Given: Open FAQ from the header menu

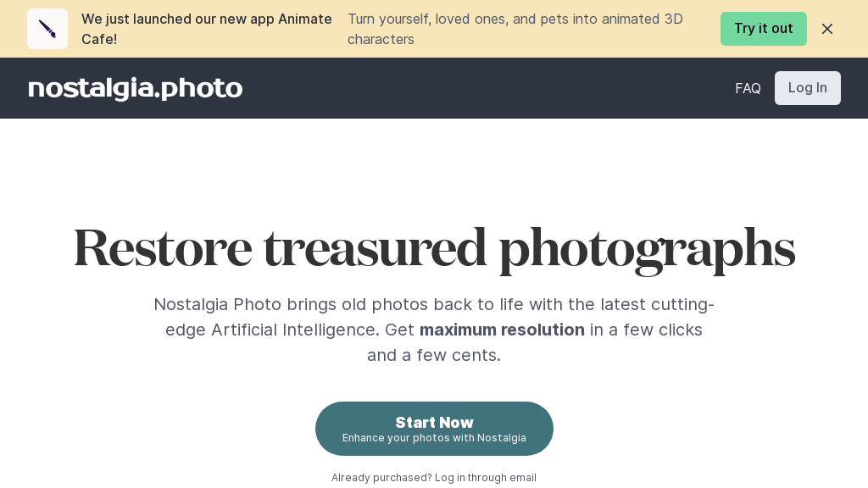Looking at the screenshot, I should pos(748,88).
